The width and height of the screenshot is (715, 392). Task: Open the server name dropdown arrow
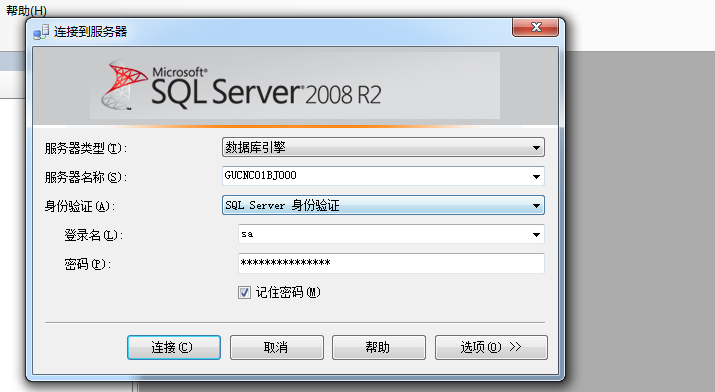pyautogui.click(x=536, y=176)
